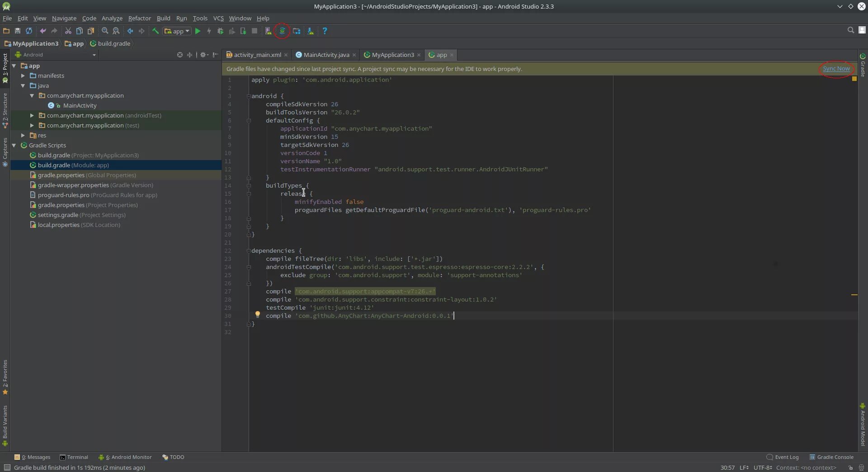868x472 pixels.
Task: Toggle the 1: Project tool window
Action: tap(5, 68)
